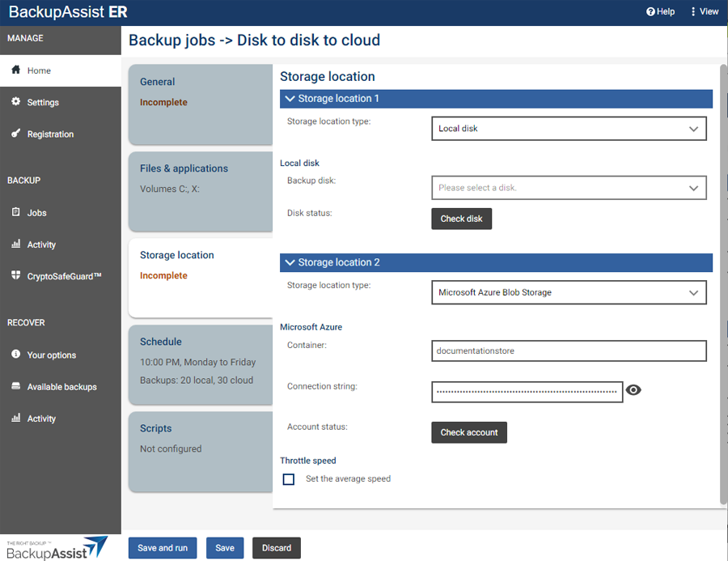Click the Check account button
Image resolution: width=728 pixels, height=561 pixels.
(469, 433)
